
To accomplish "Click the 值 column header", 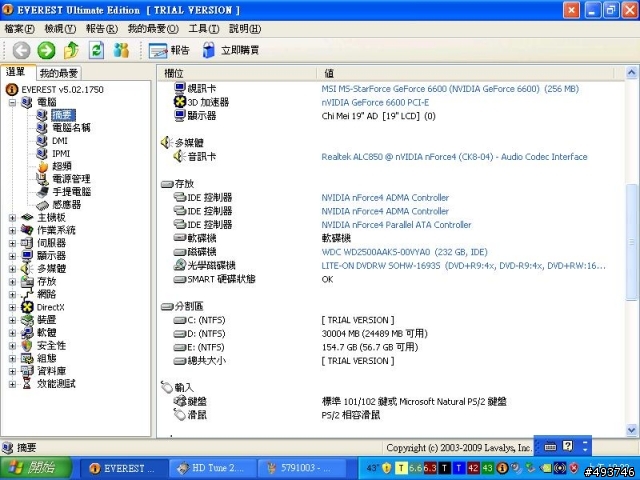I will (x=465, y=73).
